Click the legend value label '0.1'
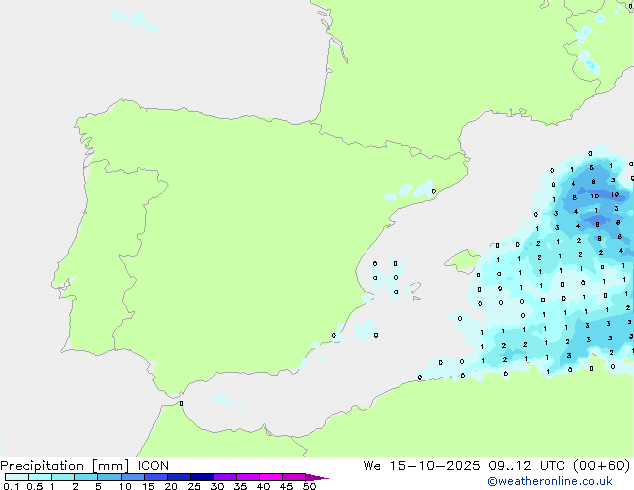This screenshot has width=634, height=490. (11, 486)
